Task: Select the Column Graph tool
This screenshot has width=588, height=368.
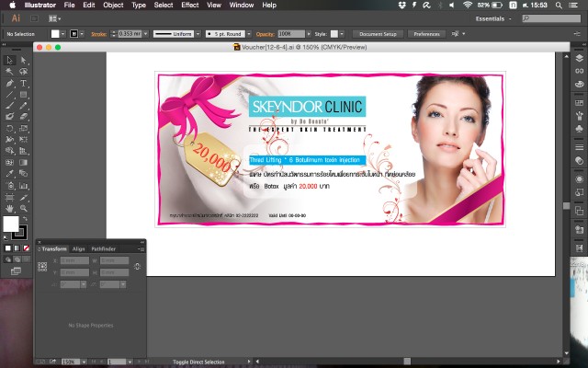Action: (24, 186)
